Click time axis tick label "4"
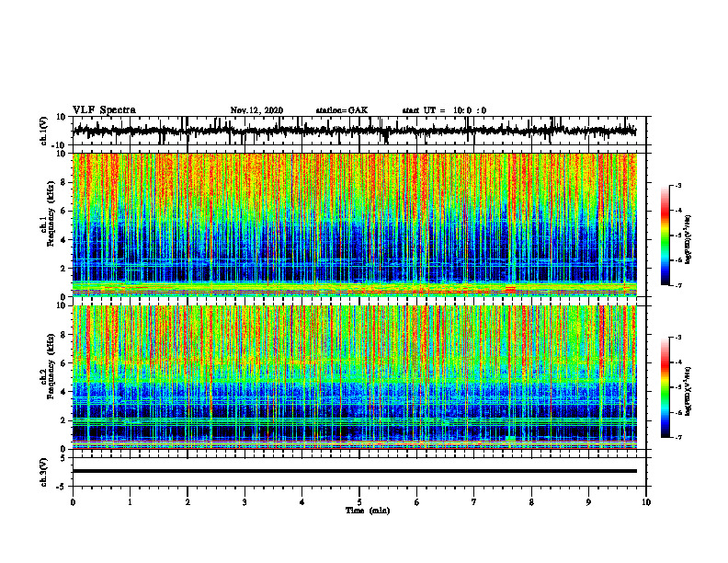 pos(302,502)
